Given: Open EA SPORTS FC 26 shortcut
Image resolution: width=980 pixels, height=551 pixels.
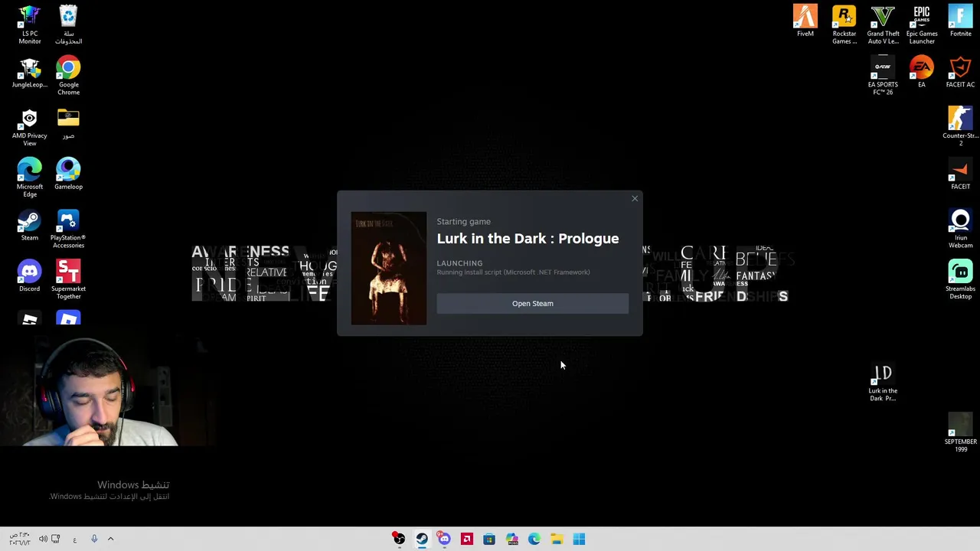Looking at the screenshot, I should [883, 76].
